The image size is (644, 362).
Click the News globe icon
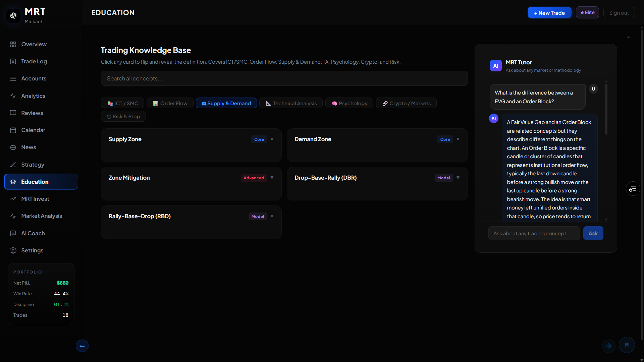click(13, 147)
